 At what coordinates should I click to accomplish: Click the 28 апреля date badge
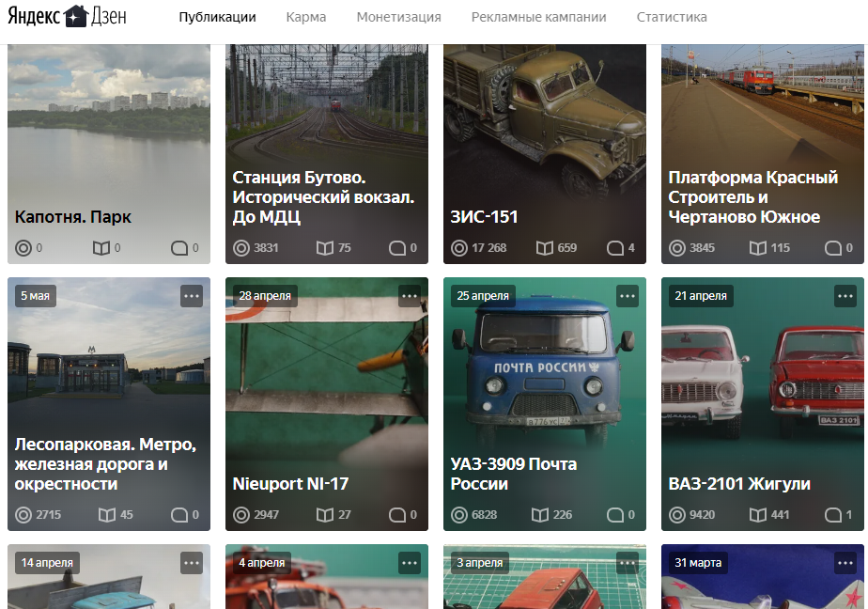tap(265, 296)
